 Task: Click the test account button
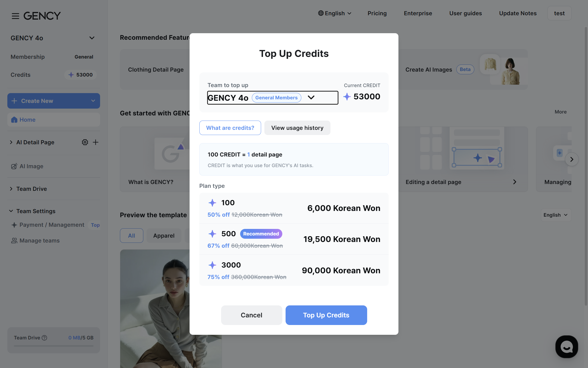pos(559,13)
